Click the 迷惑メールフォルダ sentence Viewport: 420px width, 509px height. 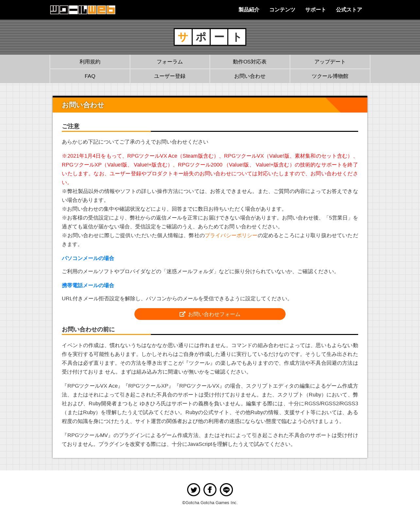click(200, 272)
